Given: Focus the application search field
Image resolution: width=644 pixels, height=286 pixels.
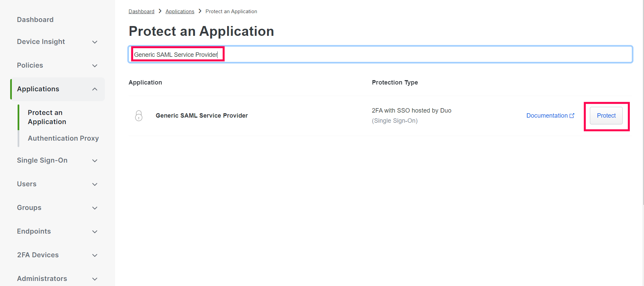Looking at the screenshot, I should tap(380, 54).
